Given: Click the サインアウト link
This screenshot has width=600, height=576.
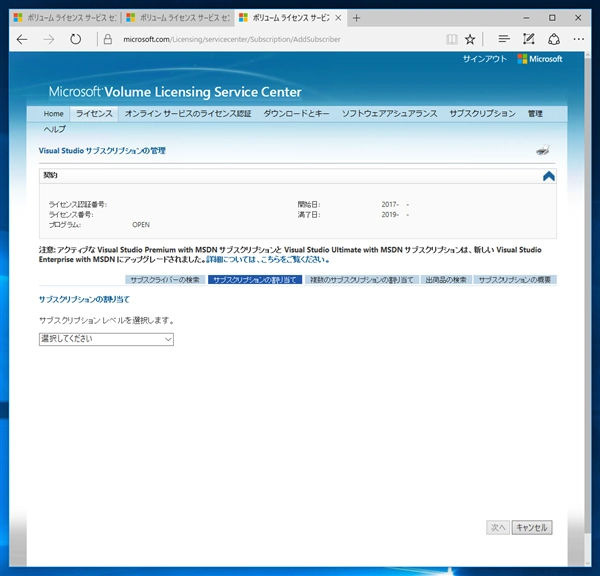Looking at the screenshot, I should 485,59.
